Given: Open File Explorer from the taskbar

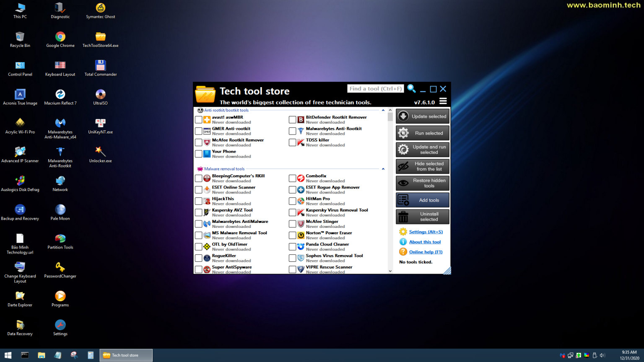Looking at the screenshot, I should tap(41, 355).
